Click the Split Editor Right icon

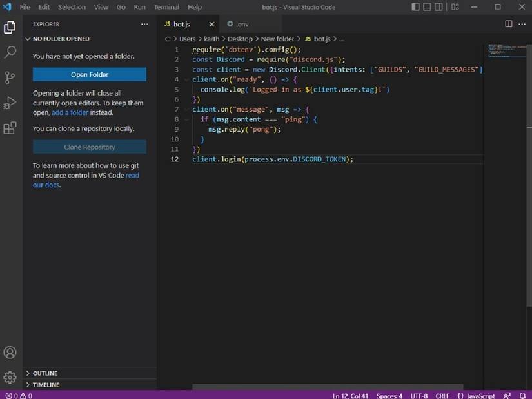(508, 24)
